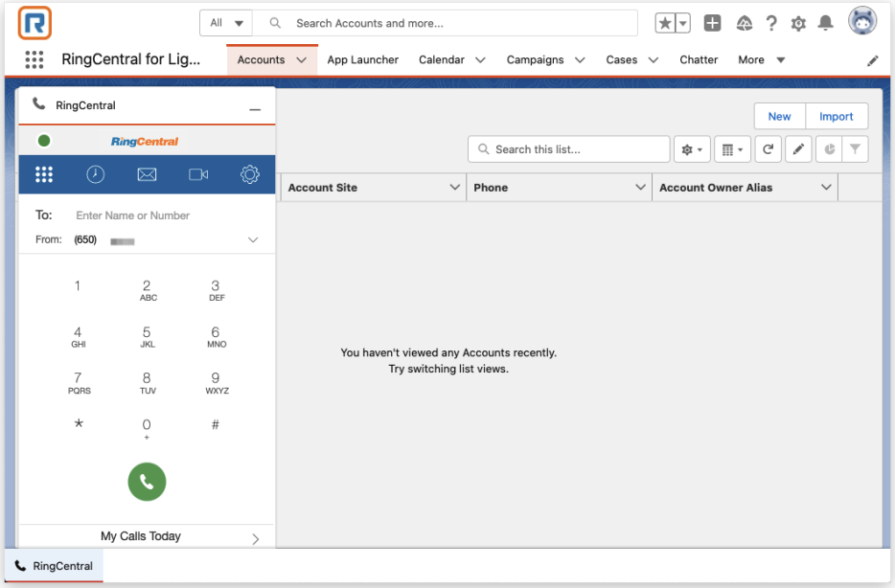The height and width of the screenshot is (588, 895).
Task: Minimize the RingCentral phone panel
Action: pos(255,109)
